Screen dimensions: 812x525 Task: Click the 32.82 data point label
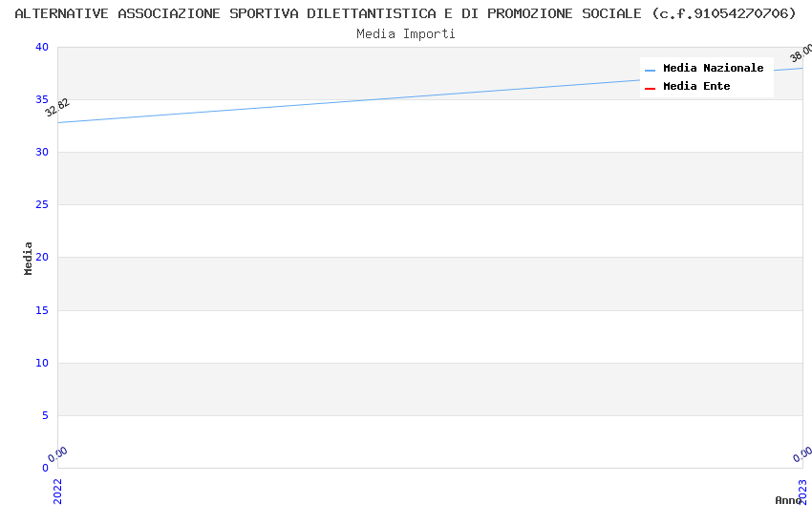57,107
